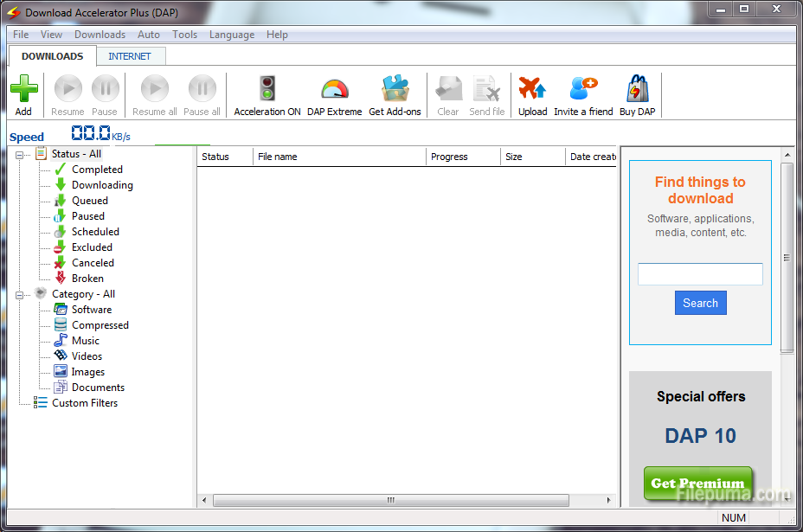
Task: Select the Completed status filter
Action: pos(97,170)
